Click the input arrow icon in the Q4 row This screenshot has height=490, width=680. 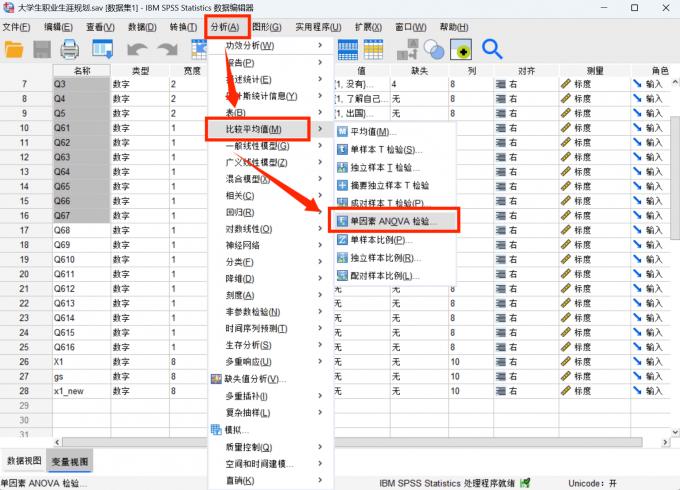(637, 99)
